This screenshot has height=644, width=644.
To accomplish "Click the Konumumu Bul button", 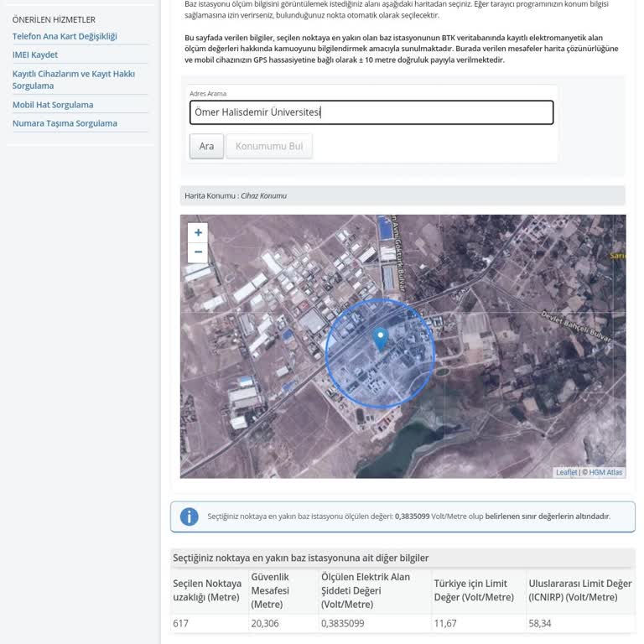I will [x=269, y=146].
